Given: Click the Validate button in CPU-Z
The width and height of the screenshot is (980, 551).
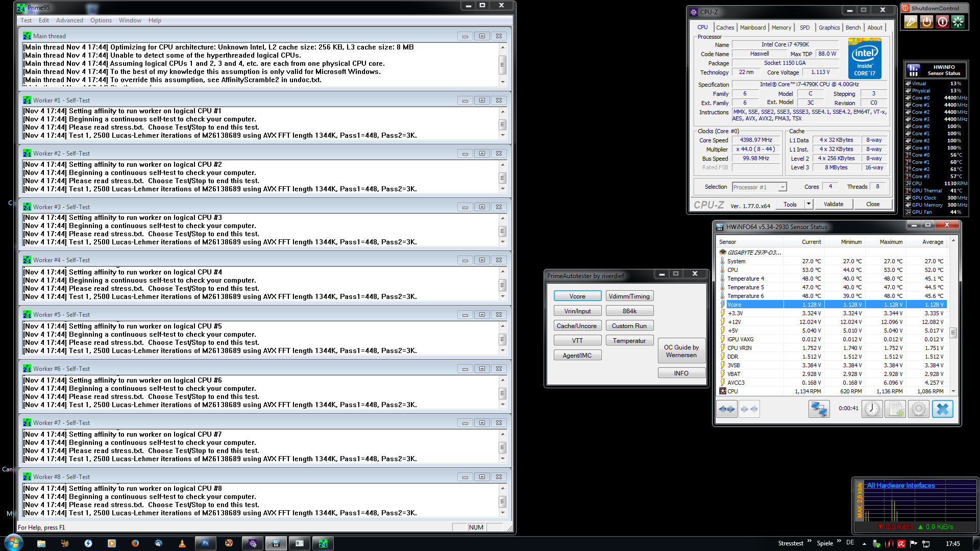Looking at the screenshot, I should tap(834, 204).
